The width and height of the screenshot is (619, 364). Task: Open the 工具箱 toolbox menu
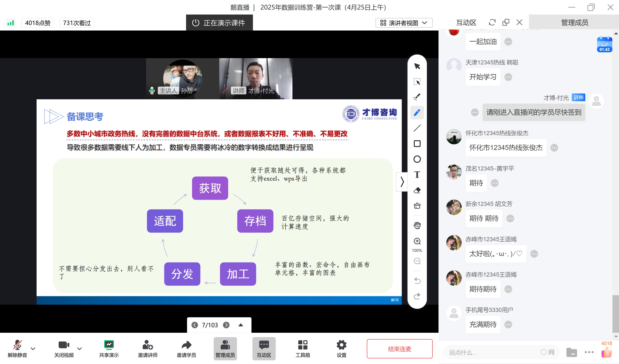point(303,348)
